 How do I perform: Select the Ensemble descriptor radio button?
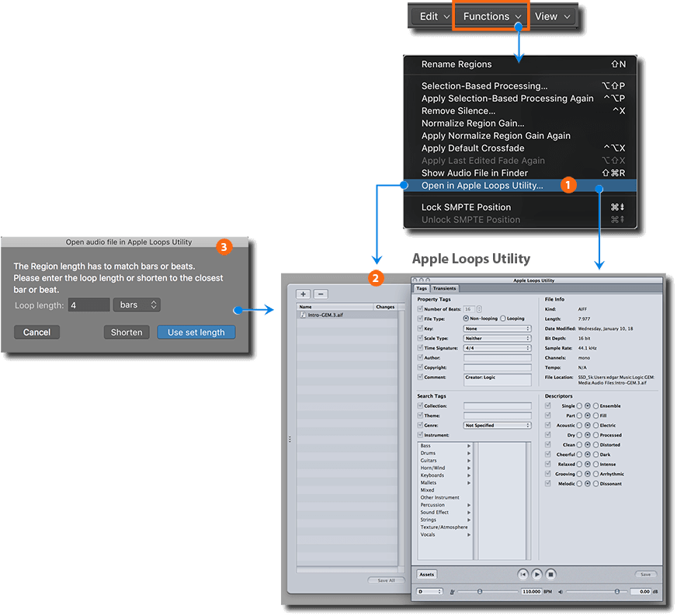596,406
